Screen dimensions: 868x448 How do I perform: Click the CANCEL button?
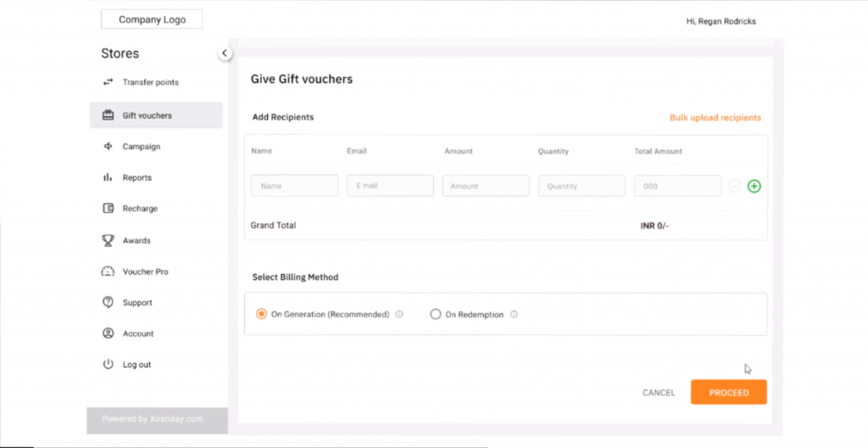point(659,393)
